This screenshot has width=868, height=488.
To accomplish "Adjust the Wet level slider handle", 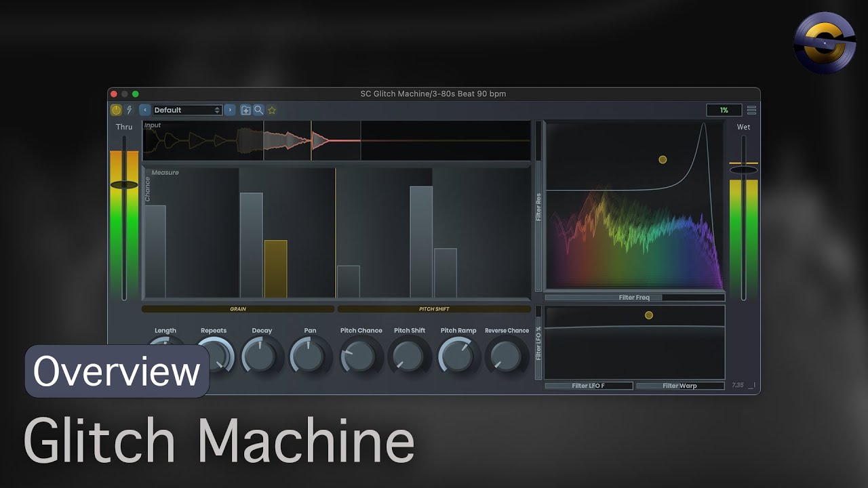I will tap(743, 169).
